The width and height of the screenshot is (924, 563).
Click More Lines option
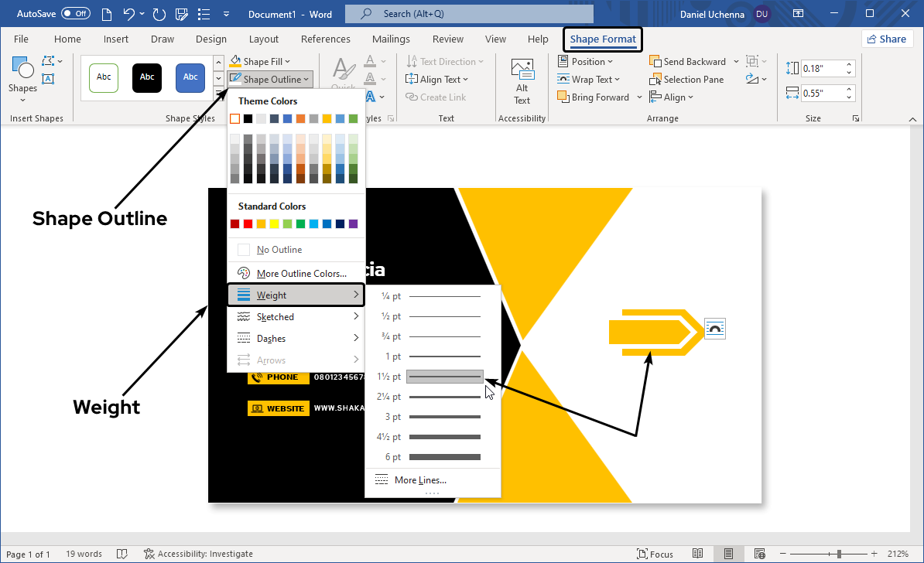pyautogui.click(x=419, y=480)
